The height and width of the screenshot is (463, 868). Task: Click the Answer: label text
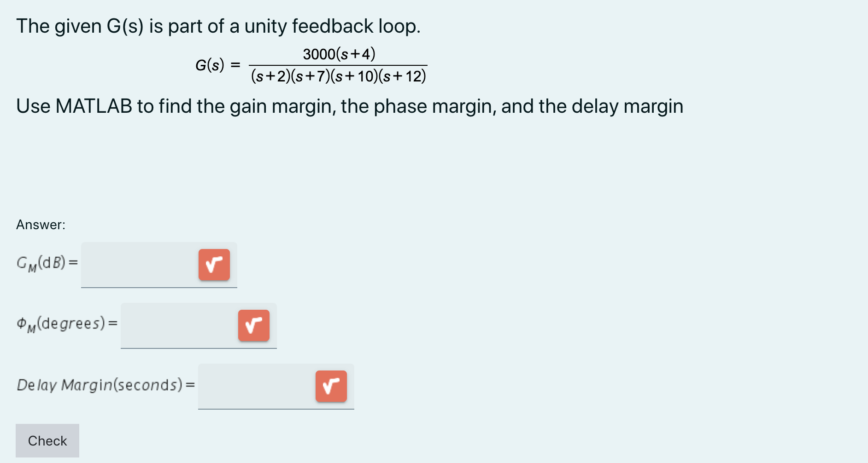[41, 224]
